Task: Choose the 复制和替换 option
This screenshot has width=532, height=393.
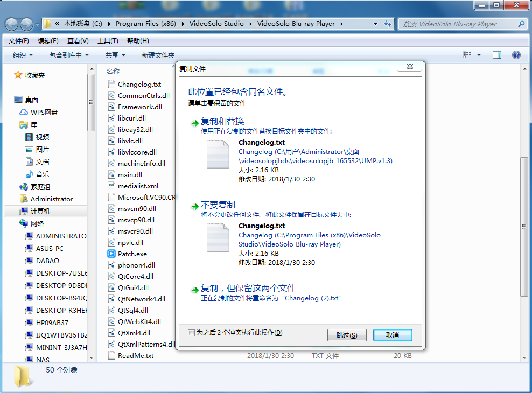Action: click(x=222, y=121)
